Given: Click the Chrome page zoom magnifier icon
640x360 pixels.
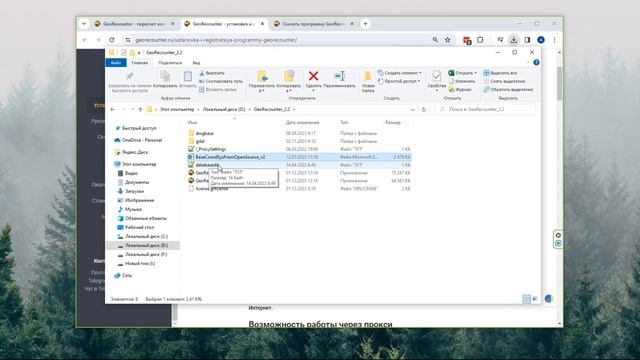Looking at the screenshot, I should point(435,40).
